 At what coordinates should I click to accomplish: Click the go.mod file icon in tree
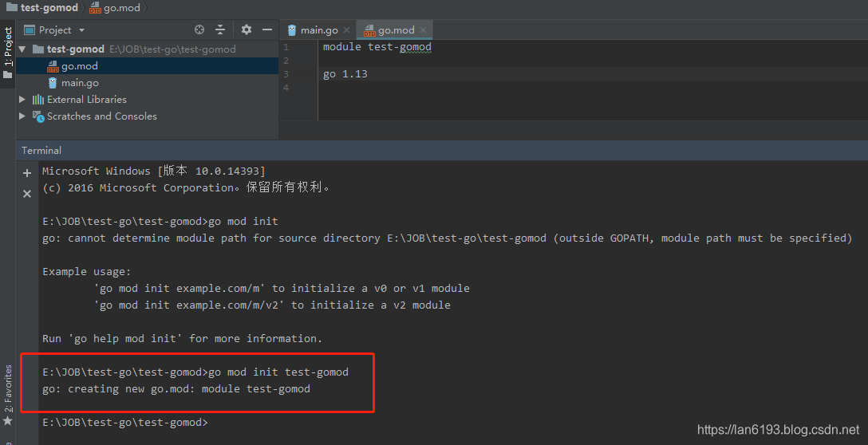tap(53, 66)
